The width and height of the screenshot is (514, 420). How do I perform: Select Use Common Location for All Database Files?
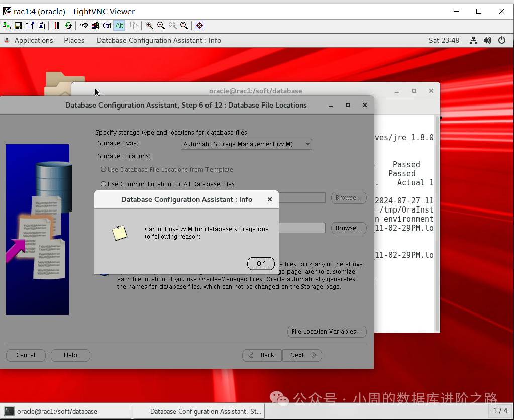point(104,184)
